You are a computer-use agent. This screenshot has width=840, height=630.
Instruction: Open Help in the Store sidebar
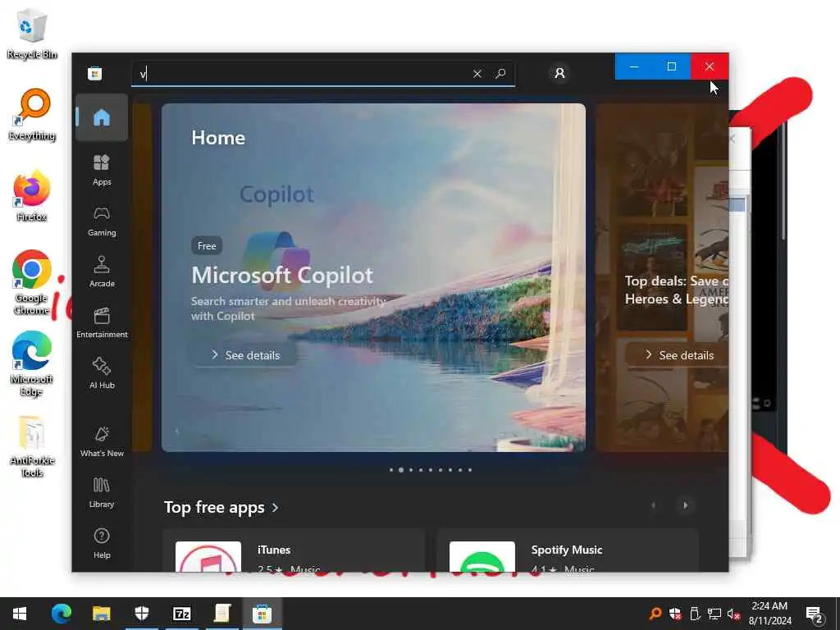pos(101,543)
